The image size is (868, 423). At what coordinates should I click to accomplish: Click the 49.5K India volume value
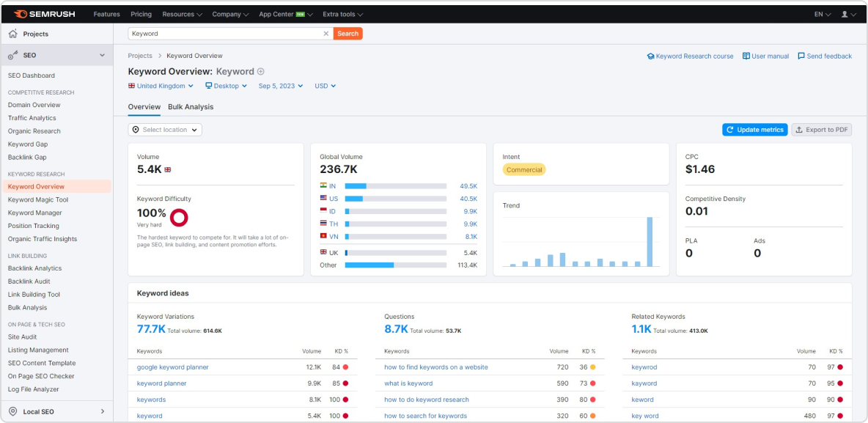[x=468, y=186]
